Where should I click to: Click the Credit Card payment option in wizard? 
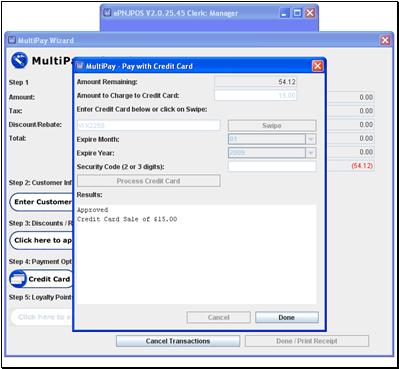click(42, 279)
